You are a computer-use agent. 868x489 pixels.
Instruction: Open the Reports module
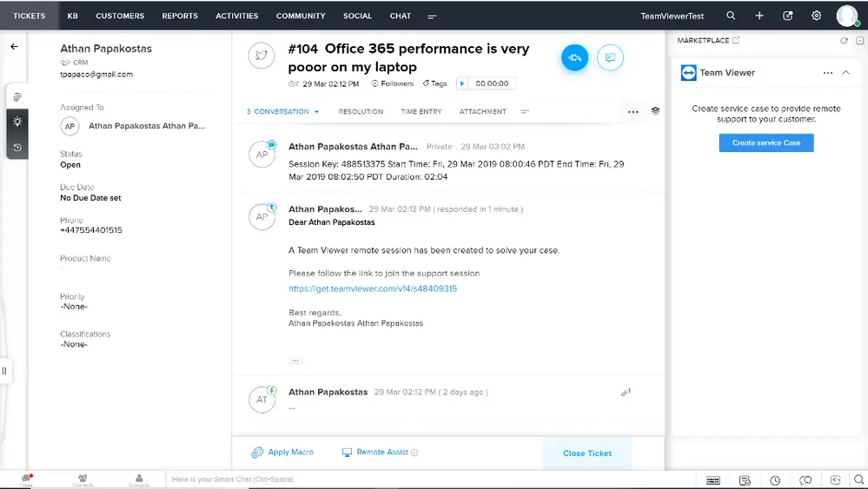point(180,16)
